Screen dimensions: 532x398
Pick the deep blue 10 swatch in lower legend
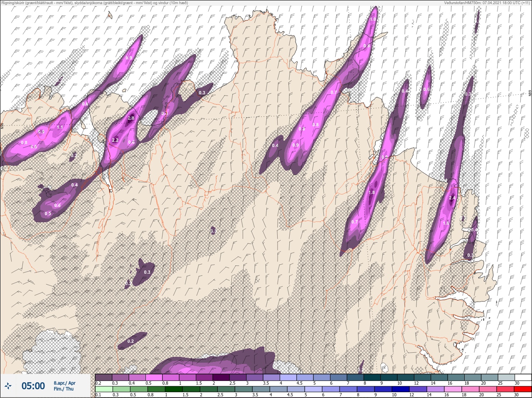[400, 389]
